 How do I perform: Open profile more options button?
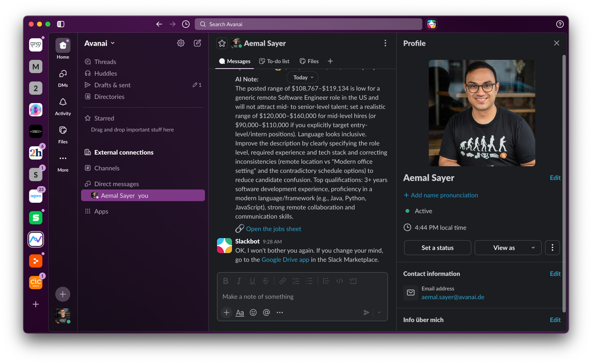(x=553, y=248)
